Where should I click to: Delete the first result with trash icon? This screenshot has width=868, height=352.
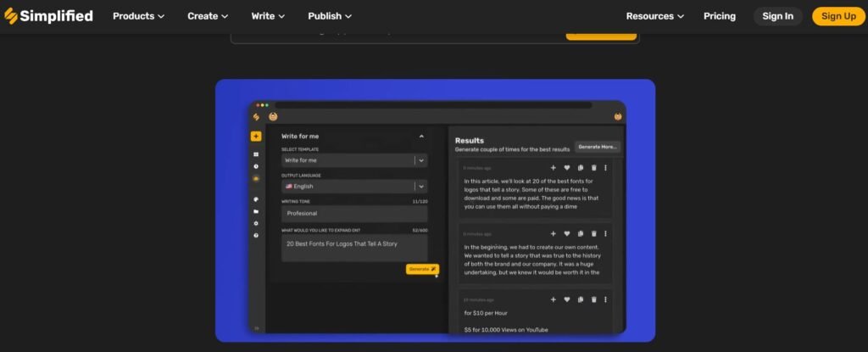click(x=594, y=167)
